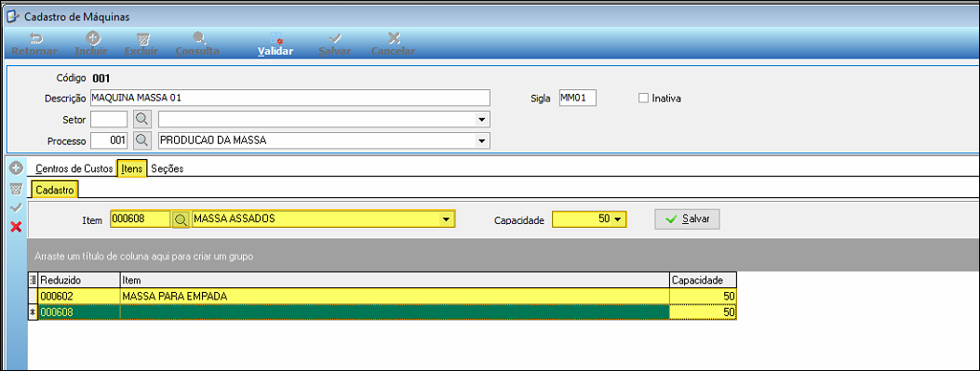This screenshot has height=371, width=980.
Task: Click the Capacidade column header
Action: tap(703, 281)
